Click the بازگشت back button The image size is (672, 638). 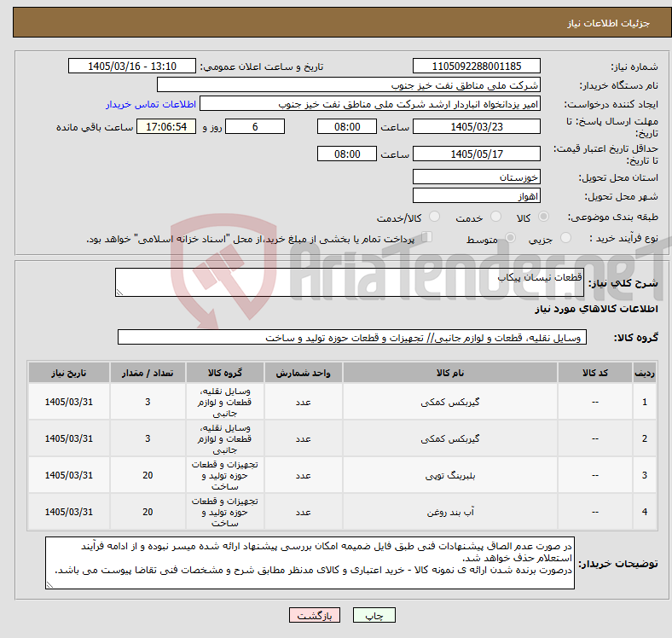tap(315, 615)
